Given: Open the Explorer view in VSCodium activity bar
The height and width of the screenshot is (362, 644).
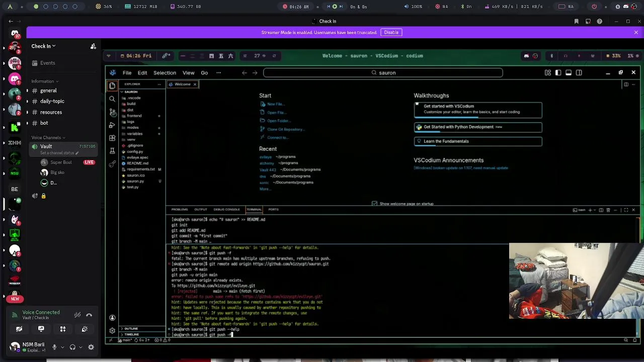Looking at the screenshot, I should click(112, 85).
